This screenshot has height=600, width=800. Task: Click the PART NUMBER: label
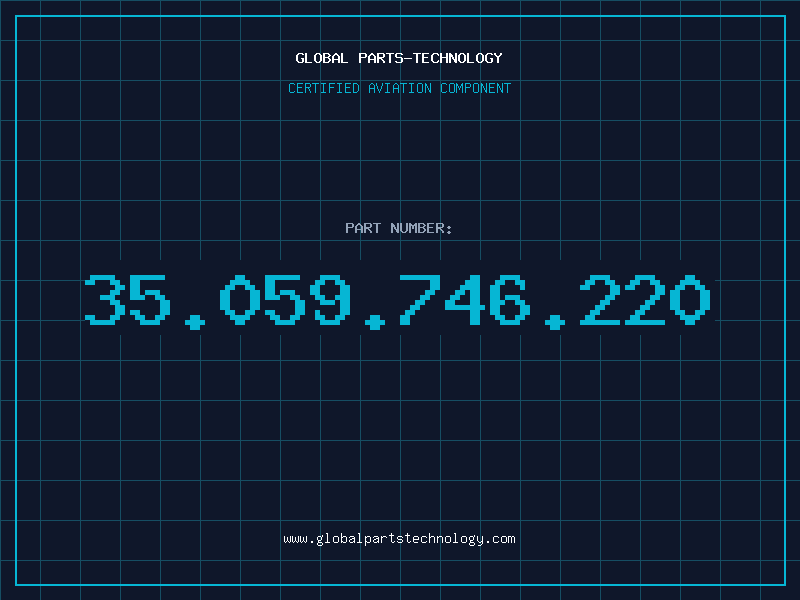[x=399, y=228]
